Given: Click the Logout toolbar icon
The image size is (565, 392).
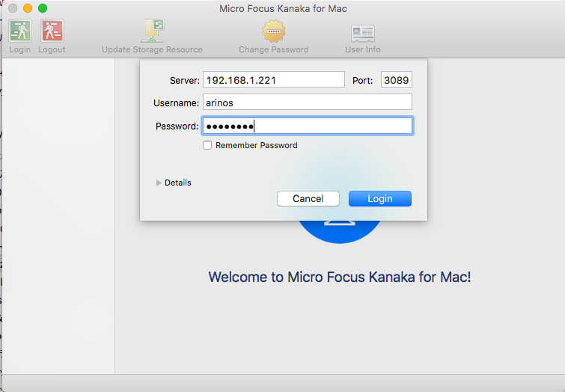Looking at the screenshot, I should coord(52,31).
